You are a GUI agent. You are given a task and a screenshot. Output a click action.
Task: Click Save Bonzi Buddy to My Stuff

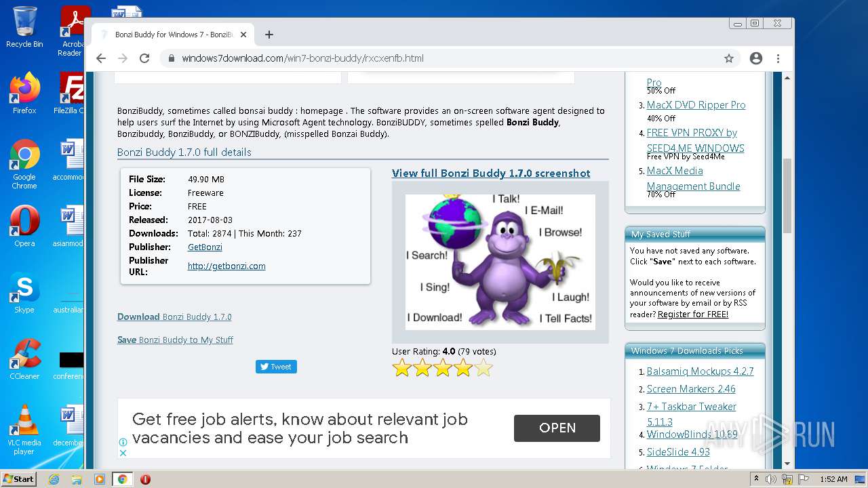pyautogui.click(x=175, y=340)
